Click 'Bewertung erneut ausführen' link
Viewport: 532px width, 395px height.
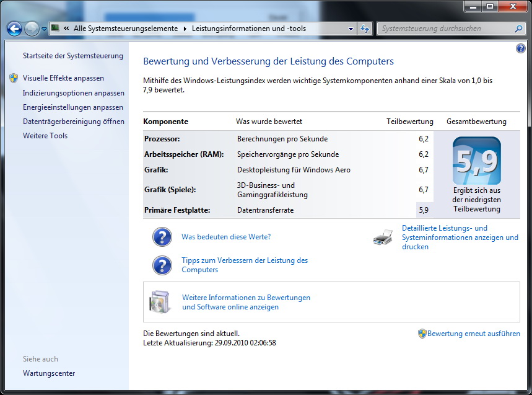473,334
